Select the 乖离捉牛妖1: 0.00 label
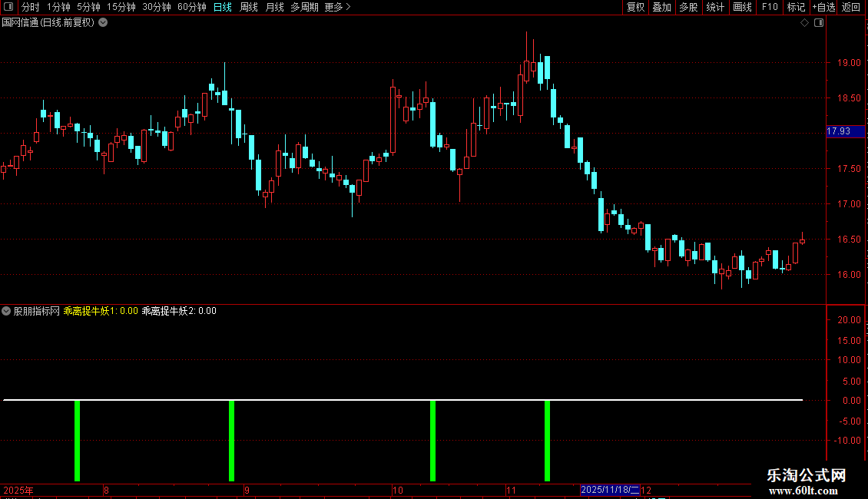 (x=101, y=311)
